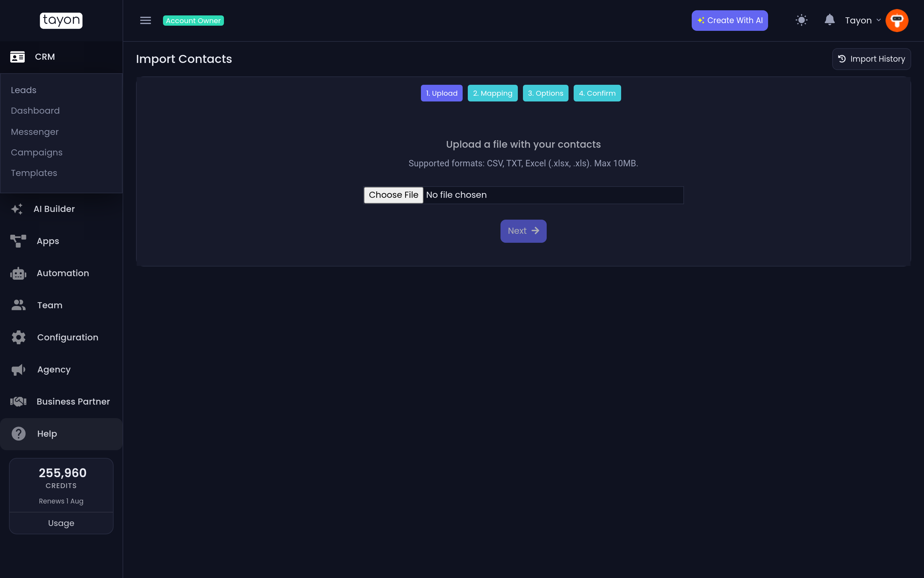Screen dimensions: 924x578
Task: Expand the Business Partner label
Action: (73, 402)
